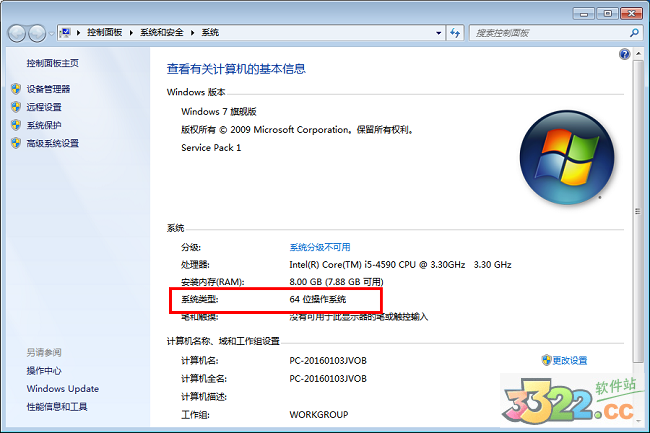Screen dimensions: 650x433
Task: Click the 64 位操作系统 system type value
Action: (x=318, y=299)
